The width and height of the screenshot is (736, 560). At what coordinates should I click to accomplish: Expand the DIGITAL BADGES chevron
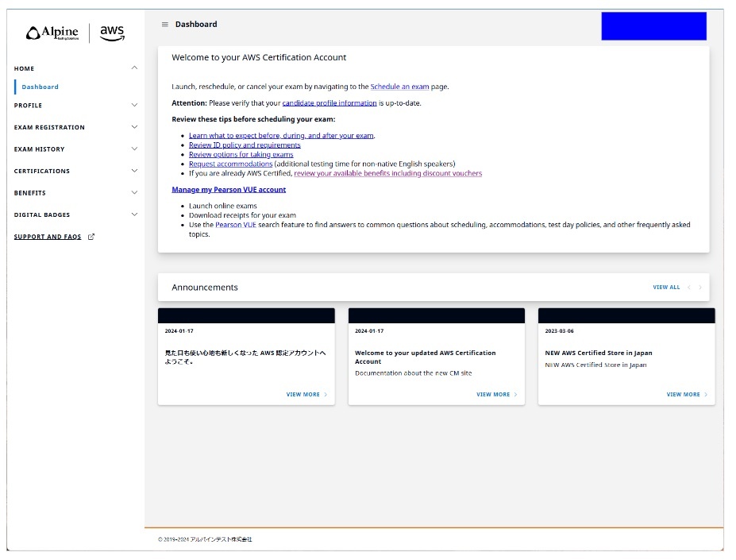coord(134,214)
